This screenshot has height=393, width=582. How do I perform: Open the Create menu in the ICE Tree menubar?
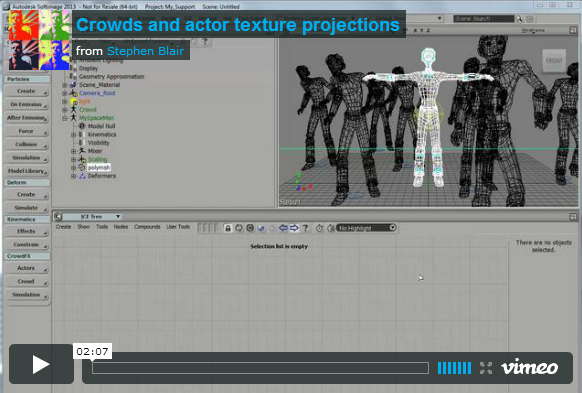pos(63,227)
